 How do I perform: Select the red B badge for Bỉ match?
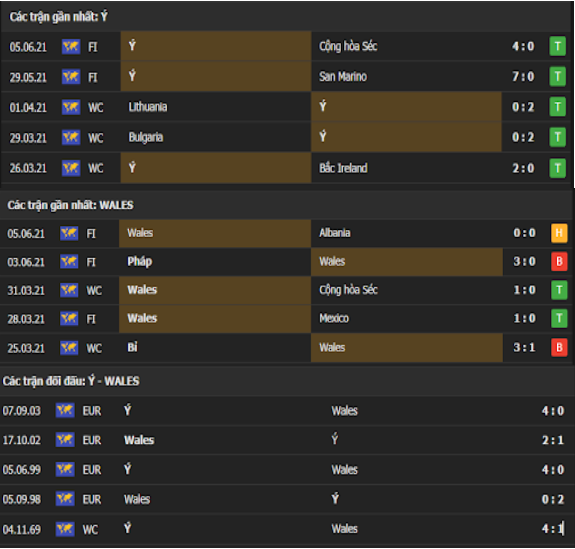[x=559, y=347]
